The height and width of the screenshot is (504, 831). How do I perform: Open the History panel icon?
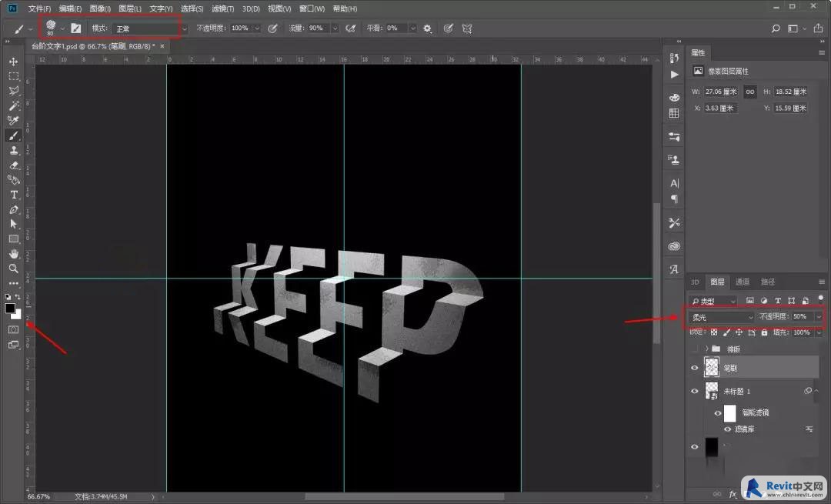click(674, 58)
